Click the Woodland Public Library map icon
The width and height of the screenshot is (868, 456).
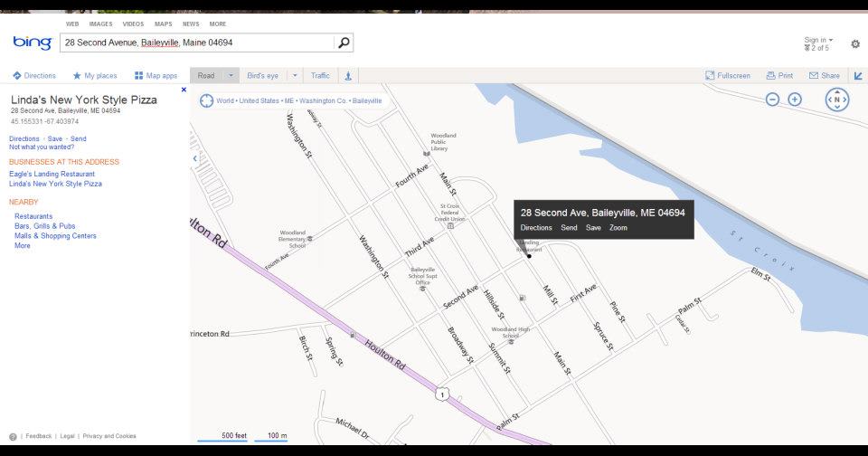[x=426, y=154]
